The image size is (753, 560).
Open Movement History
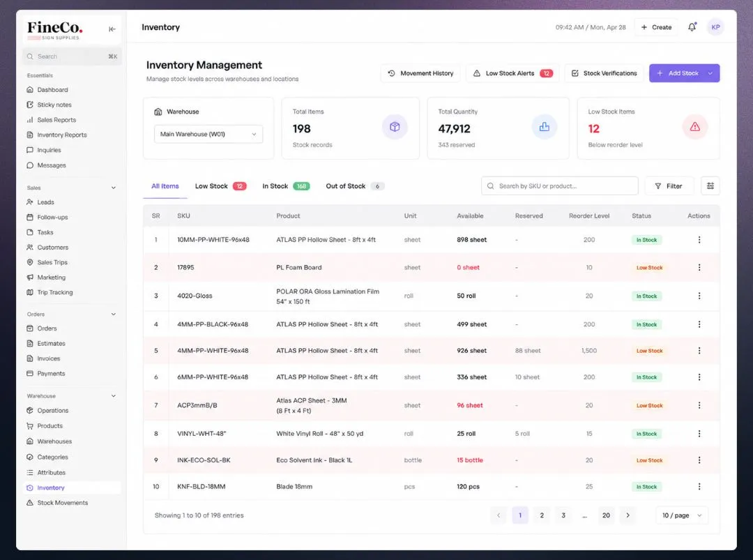pyautogui.click(x=420, y=73)
